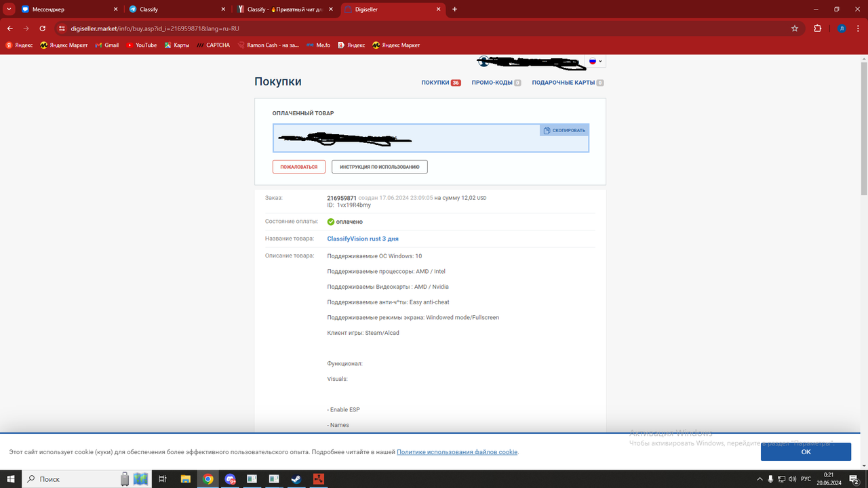Accept cookies with the OK button
The image size is (868, 488).
pyautogui.click(x=806, y=451)
